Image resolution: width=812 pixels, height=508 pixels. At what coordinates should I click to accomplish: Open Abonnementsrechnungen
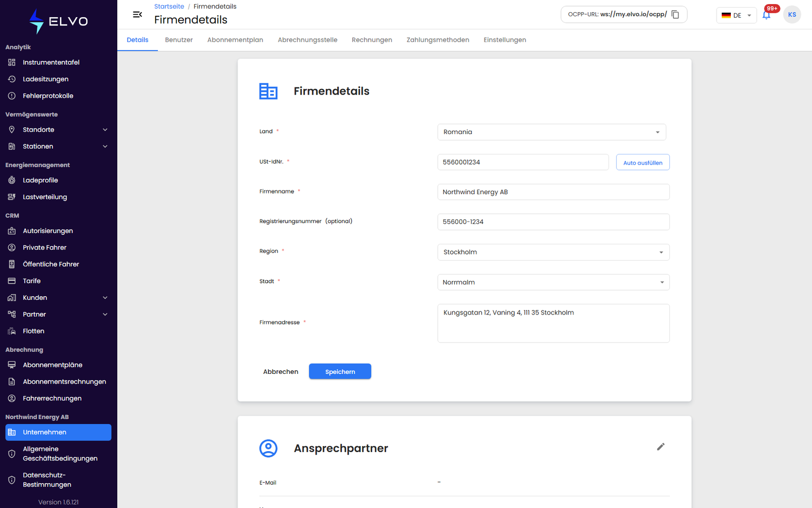click(x=58, y=382)
